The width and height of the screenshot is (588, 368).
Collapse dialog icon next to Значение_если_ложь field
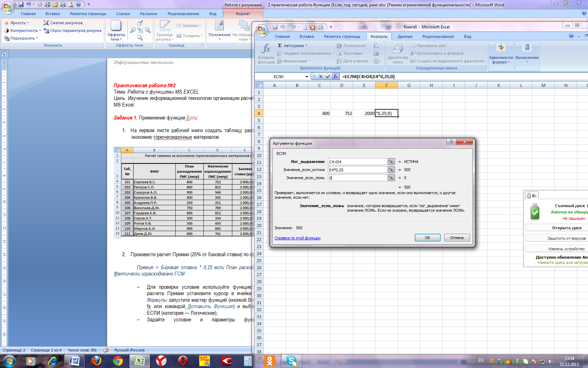[391, 178]
